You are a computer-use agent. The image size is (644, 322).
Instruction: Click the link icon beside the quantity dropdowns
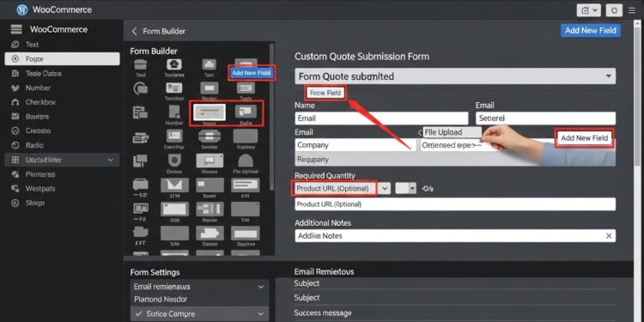pos(428,189)
